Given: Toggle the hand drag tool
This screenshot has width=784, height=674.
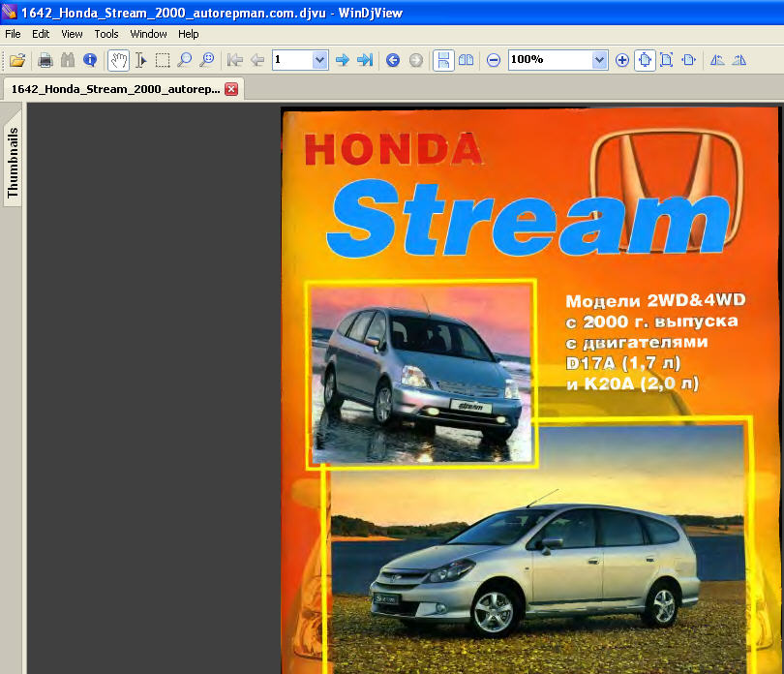Looking at the screenshot, I should tap(118, 61).
